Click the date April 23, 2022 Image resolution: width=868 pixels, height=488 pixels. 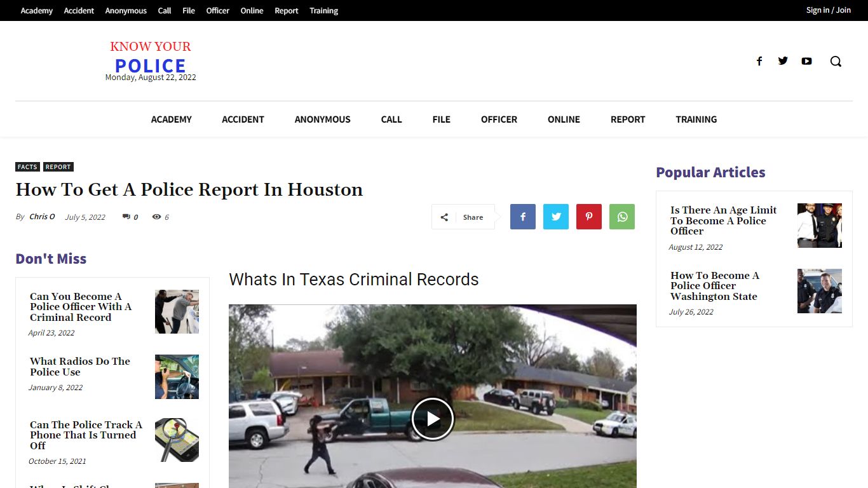pos(51,333)
